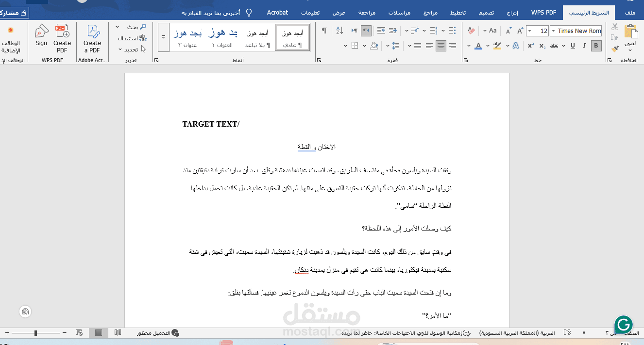Click the WPS PDF Sign icon
644x345 pixels.
[x=42, y=35]
